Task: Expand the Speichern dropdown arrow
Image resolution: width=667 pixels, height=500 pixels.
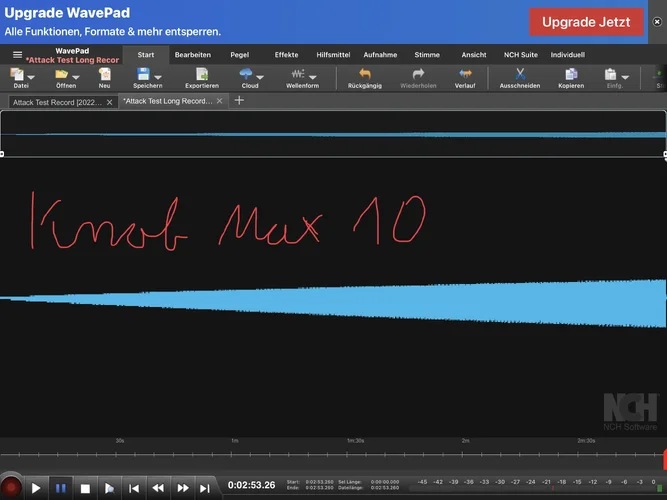Action: tap(159, 76)
